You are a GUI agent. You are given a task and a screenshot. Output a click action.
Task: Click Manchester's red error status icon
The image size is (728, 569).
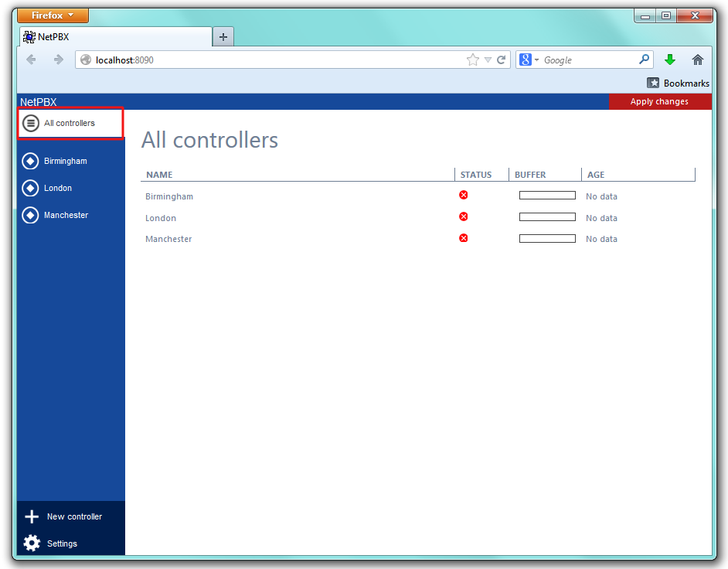(x=464, y=238)
